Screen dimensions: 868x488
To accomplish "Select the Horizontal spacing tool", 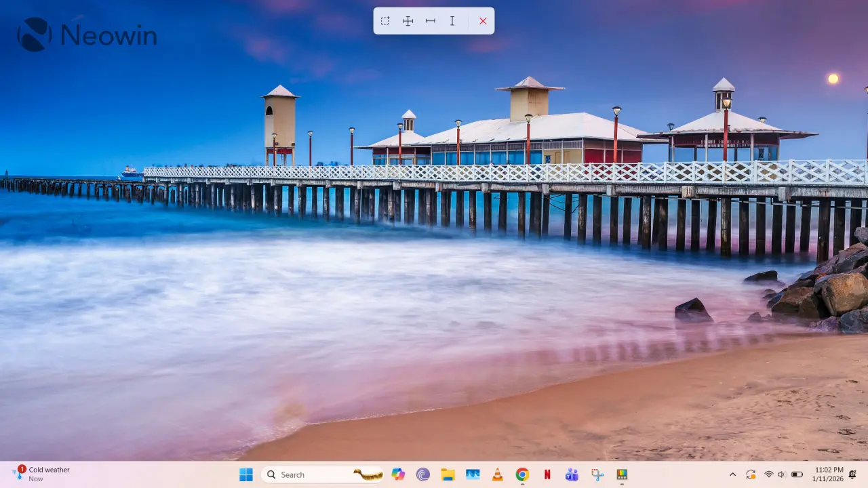I will (x=431, y=21).
